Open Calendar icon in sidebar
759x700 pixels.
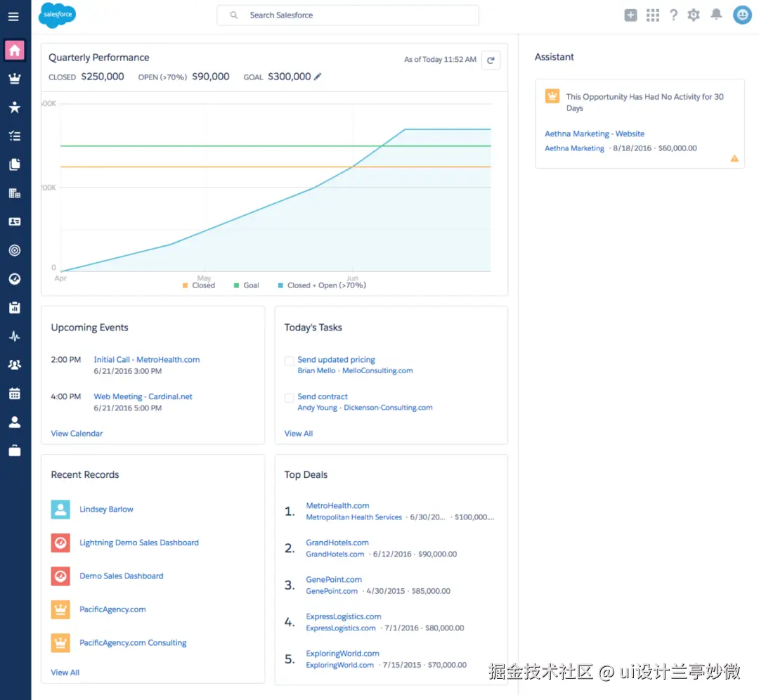pyautogui.click(x=15, y=394)
